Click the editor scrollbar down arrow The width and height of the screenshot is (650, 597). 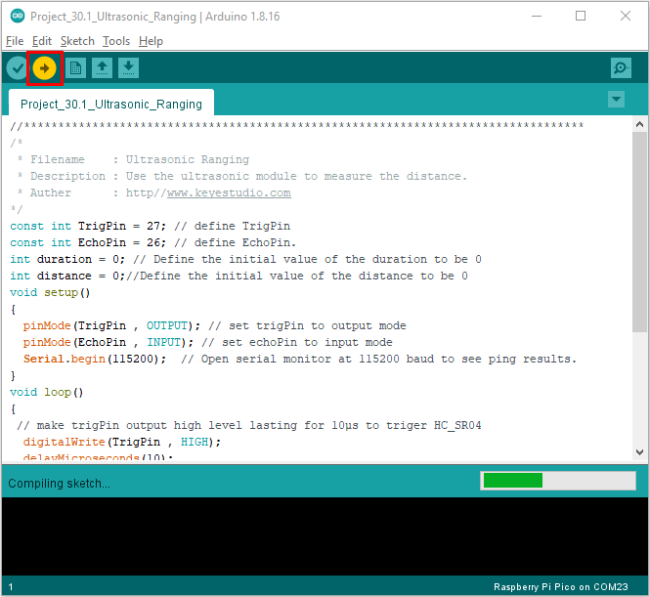tap(640, 452)
